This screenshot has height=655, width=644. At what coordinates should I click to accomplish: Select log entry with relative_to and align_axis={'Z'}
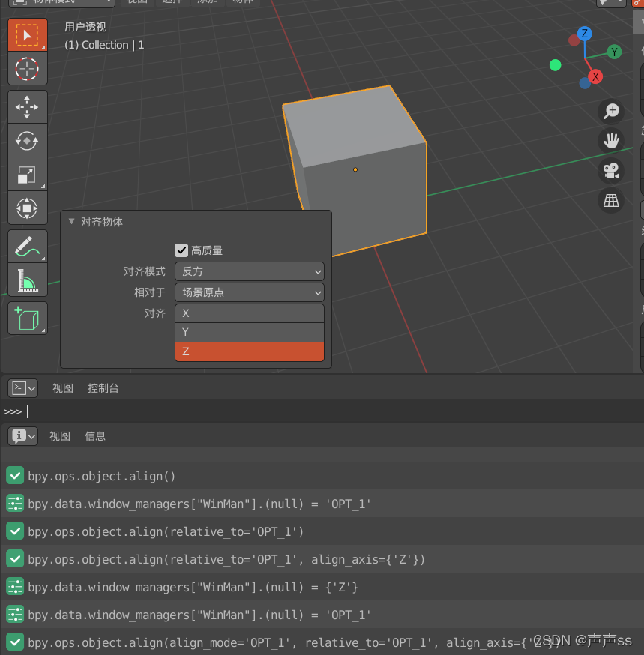coord(322,559)
